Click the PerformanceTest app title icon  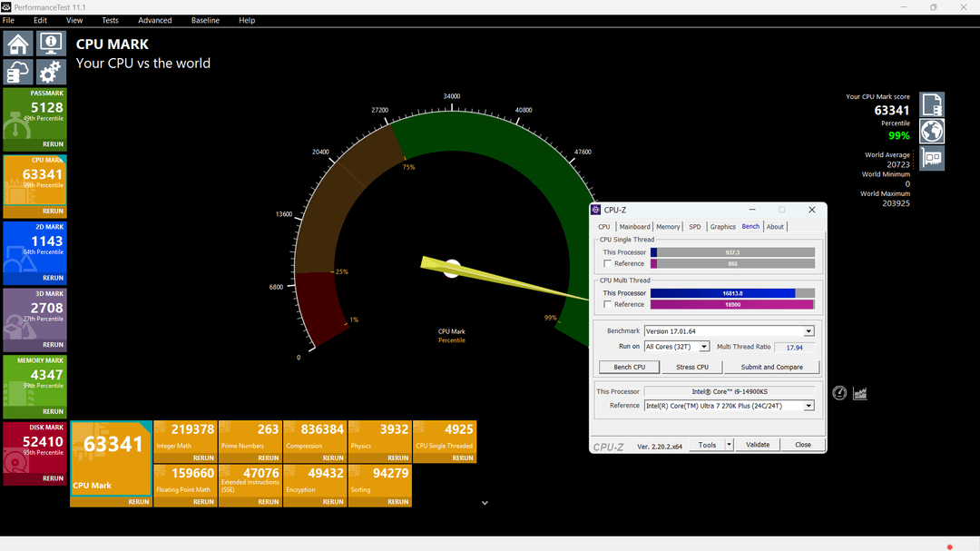[x=6, y=7]
